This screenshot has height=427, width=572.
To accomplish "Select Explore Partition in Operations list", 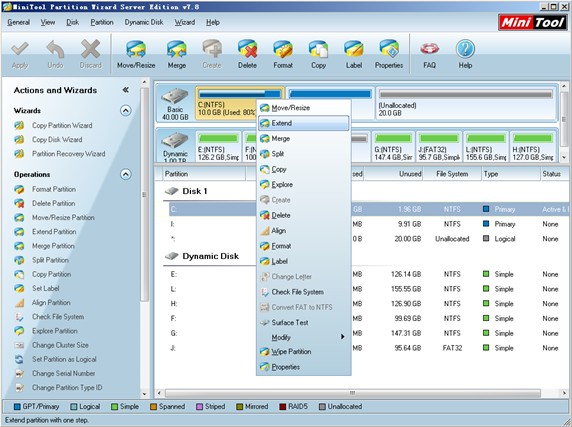I will pos(55,331).
